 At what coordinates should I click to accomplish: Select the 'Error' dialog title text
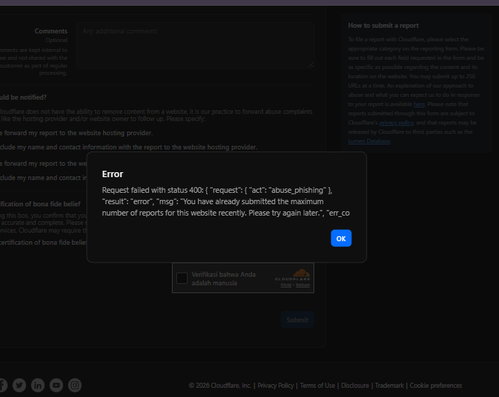pos(112,174)
